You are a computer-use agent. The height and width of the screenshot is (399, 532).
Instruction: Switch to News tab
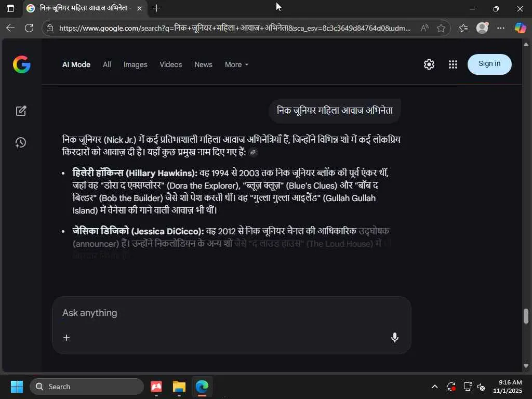point(203,64)
